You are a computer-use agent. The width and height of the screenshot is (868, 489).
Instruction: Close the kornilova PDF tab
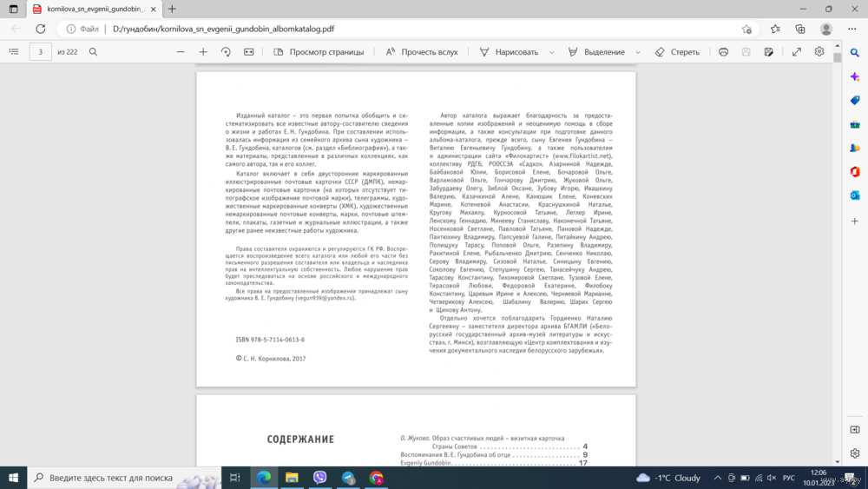pyautogui.click(x=154, y=9)
